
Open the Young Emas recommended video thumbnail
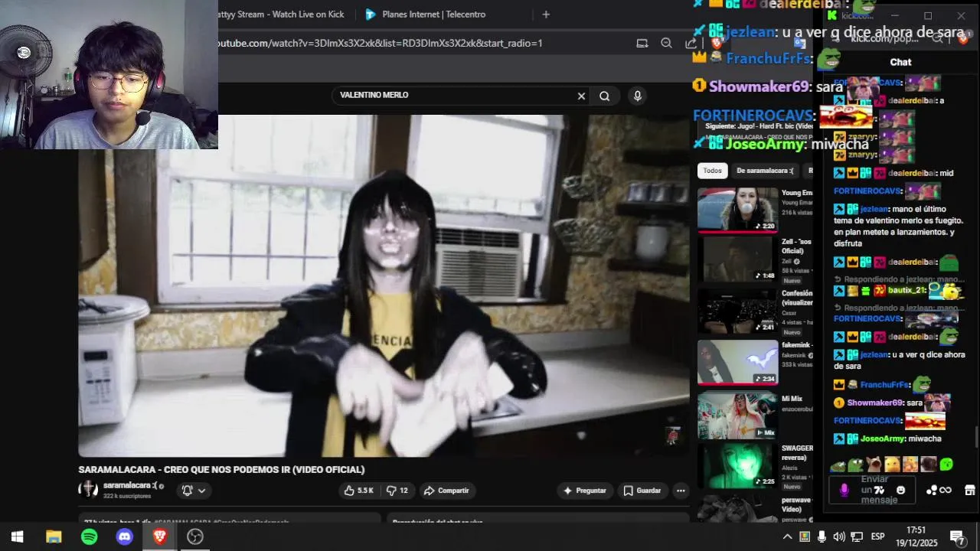(x=737, y=210)
